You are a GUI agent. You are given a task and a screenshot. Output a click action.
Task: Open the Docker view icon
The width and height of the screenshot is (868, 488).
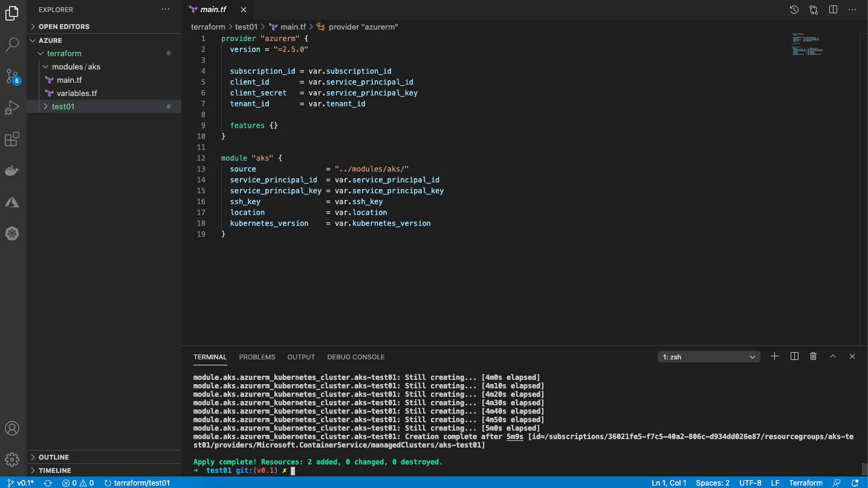pyautogui.click(x=12, y=171)
